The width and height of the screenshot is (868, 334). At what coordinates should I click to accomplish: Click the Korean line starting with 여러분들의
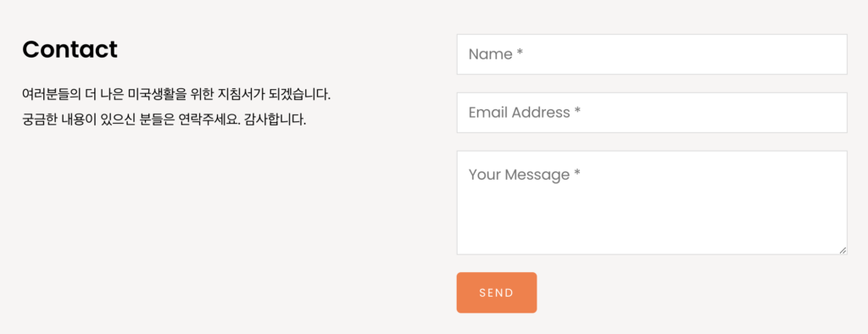(x=176, y=94)
